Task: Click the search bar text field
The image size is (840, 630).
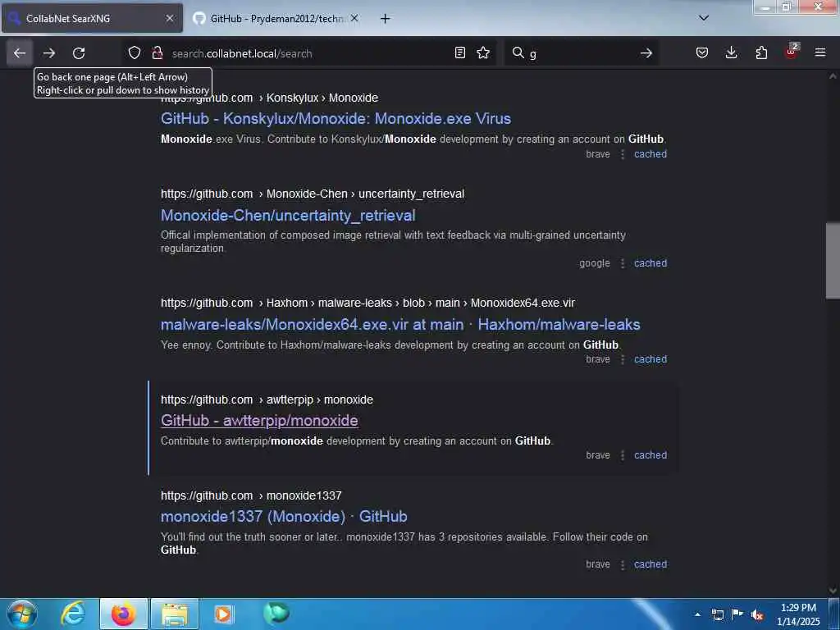Action: (582, 53)
